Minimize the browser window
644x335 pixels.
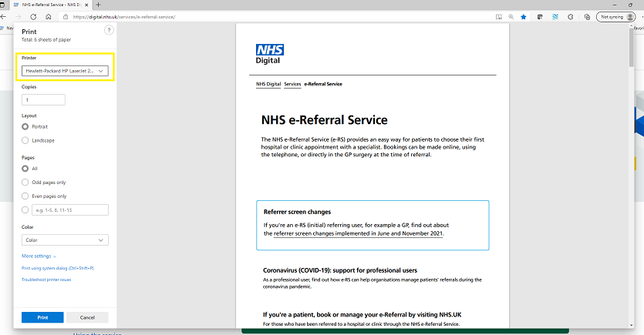pos(615,5)
